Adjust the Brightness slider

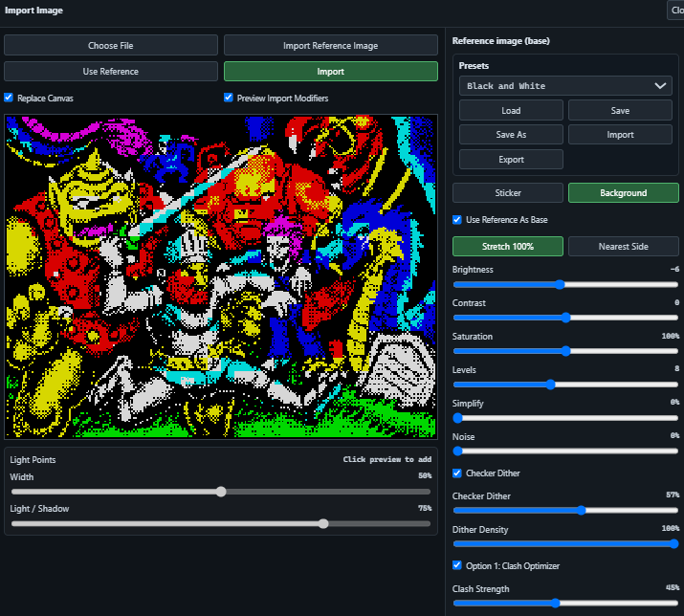point(565,284)
